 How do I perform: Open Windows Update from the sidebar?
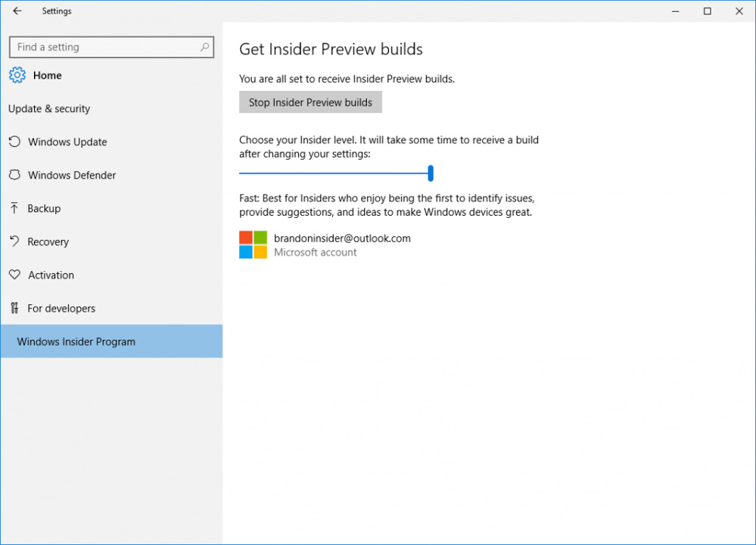tap(68, 142)
